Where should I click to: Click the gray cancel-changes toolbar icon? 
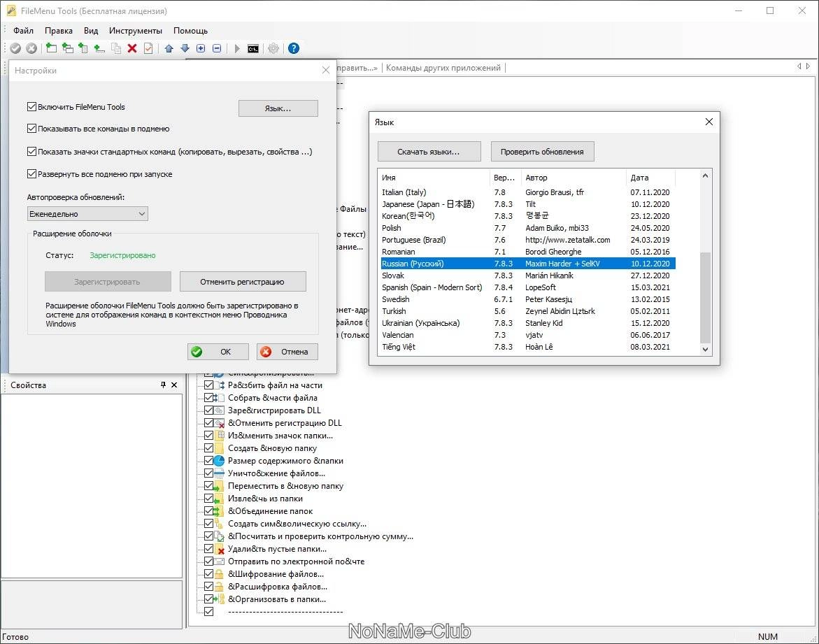click(x=31, y=48)
